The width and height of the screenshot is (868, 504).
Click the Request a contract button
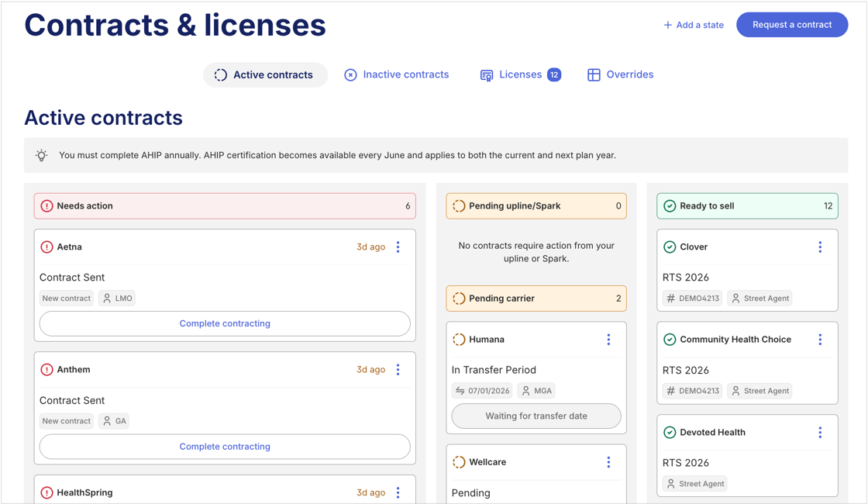coord(791,25)
